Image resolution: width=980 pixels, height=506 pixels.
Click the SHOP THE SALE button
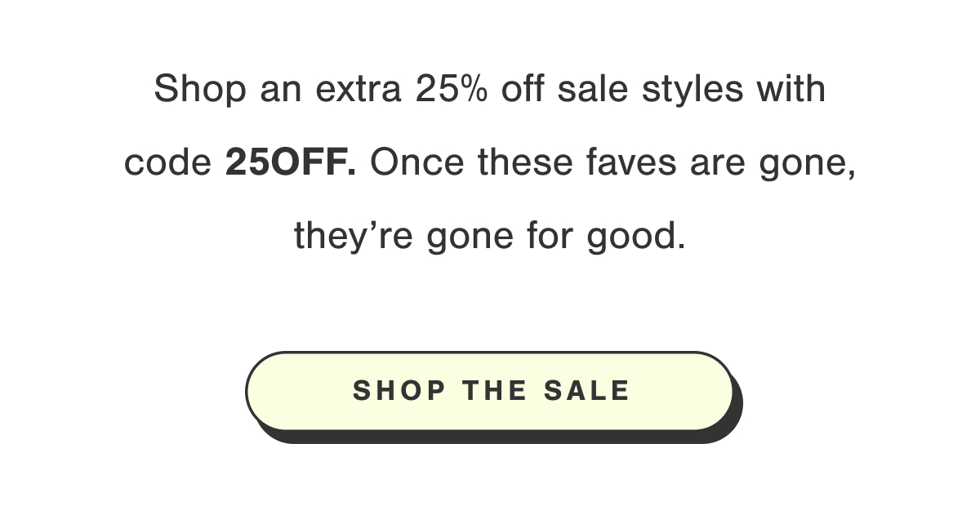[490, 391]
